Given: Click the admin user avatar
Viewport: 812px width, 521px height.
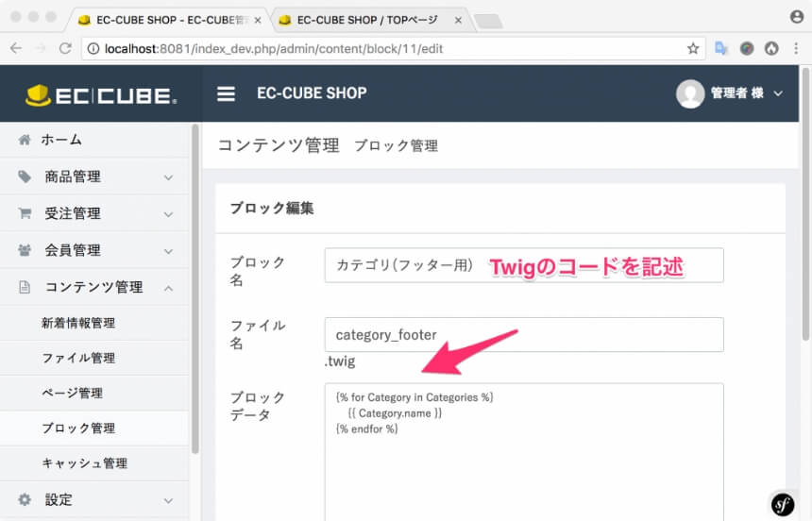Looking at the screenshot, I should coord(690,93).
